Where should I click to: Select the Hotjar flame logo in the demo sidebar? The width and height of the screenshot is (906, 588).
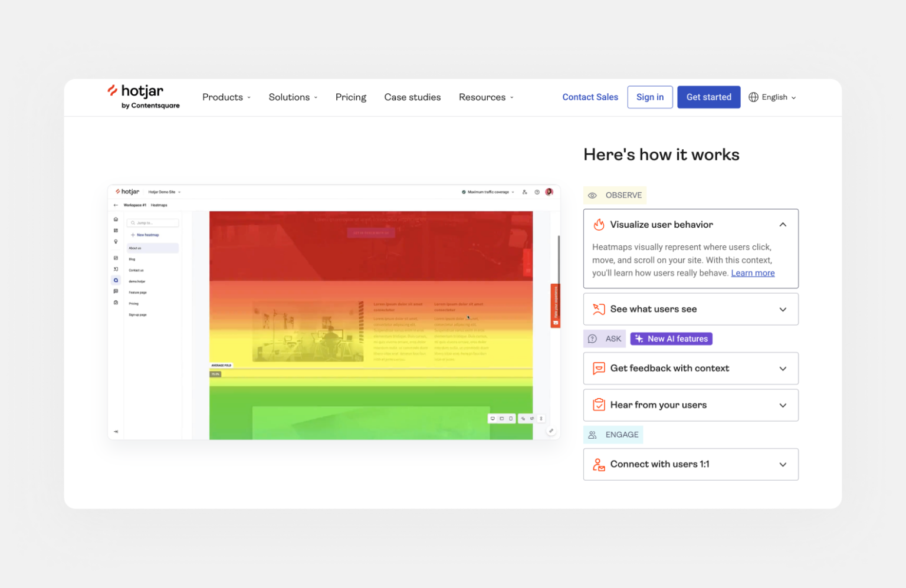(117, 192)
